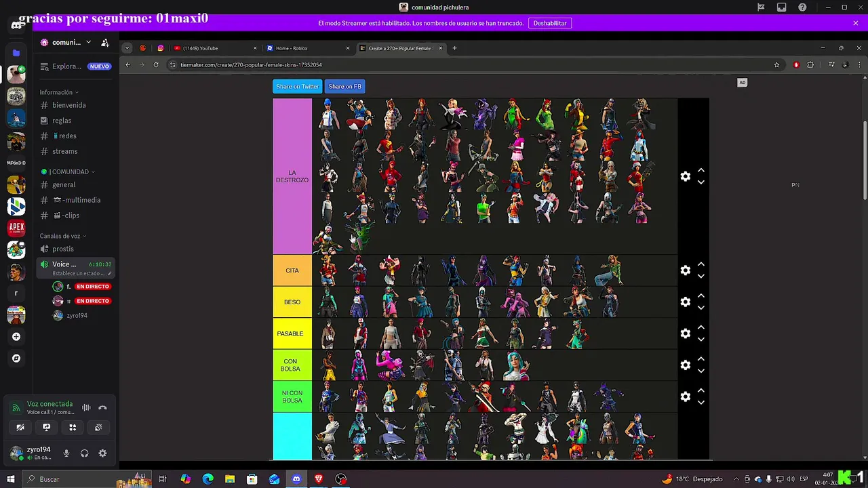Switch to YouTube tab in streamed browser
Image resolution: width=868 pixels, height=488 pixels.
click(x=214, y=48)
